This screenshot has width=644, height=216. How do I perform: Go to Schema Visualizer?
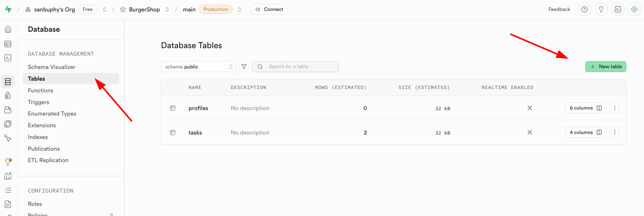[51, 67]
